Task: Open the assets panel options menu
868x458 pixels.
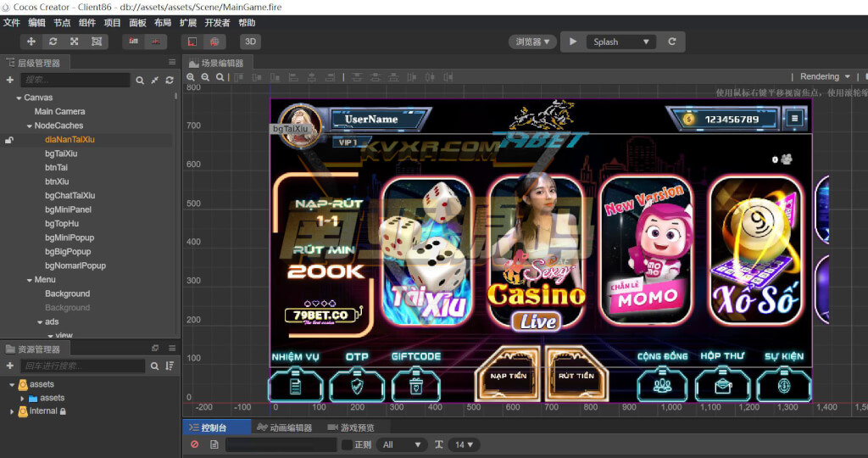Action: point(172,349)
